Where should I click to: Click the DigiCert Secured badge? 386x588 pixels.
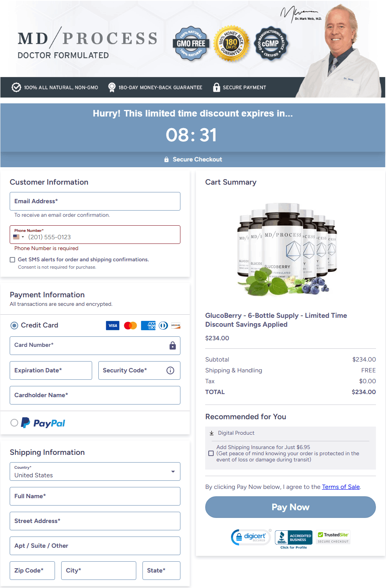[x=251, y=537]
